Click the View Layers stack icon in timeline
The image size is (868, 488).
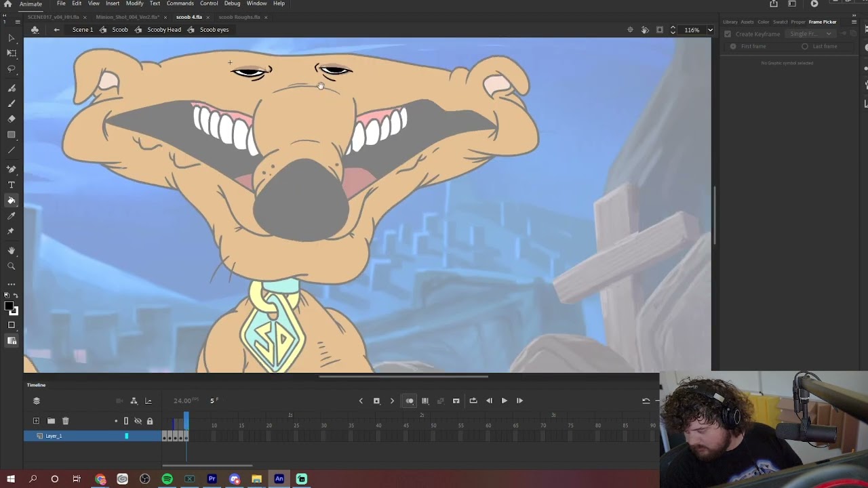[37, 401]
